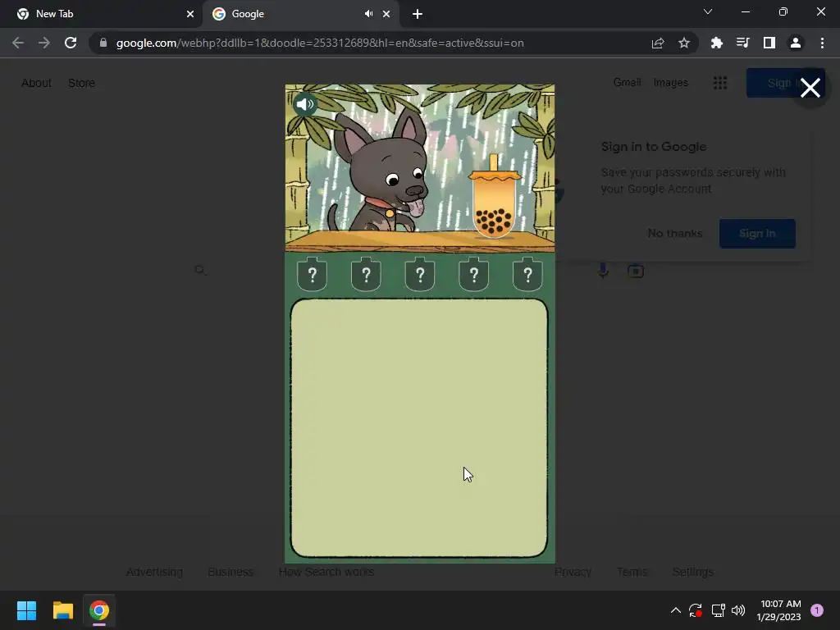Viewport: 840px width, 630px height.
Task: Close the Google tab
Action: [x=386, y=14]
